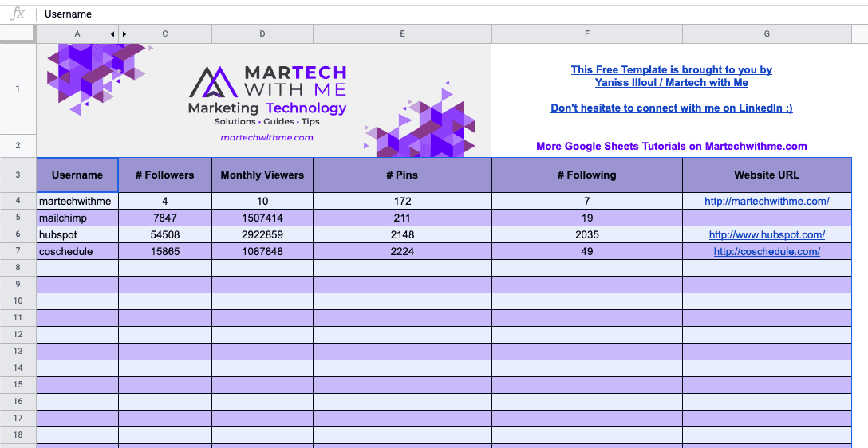Select row 1 header number
868x448 pixels.
(18, 88)
